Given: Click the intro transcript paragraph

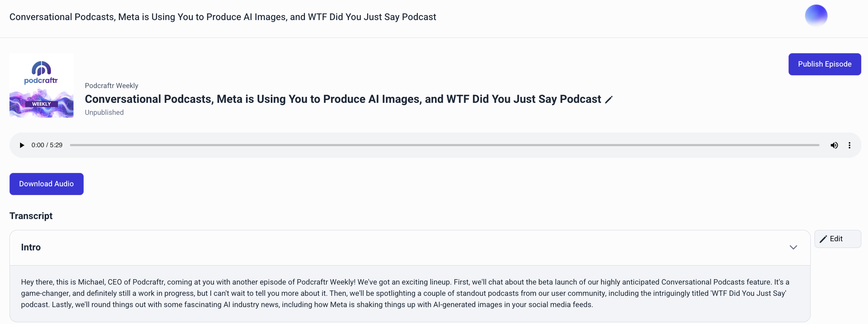Looking at the screenshot, I should click(x=405, y=293).
